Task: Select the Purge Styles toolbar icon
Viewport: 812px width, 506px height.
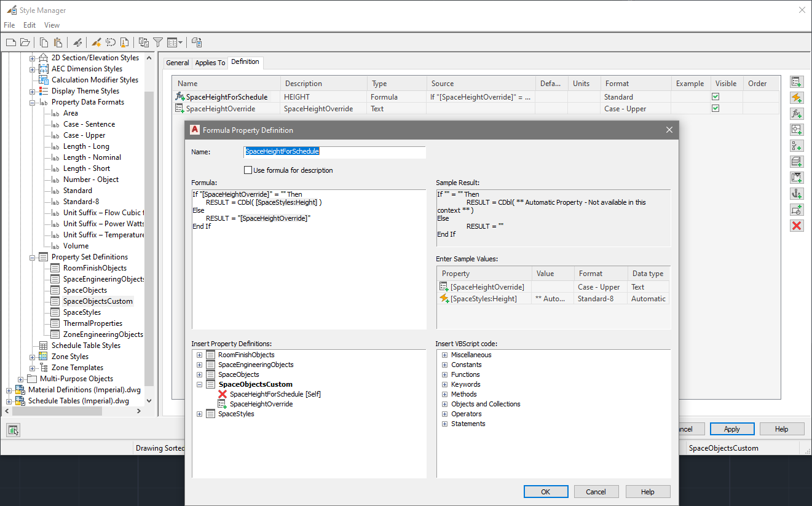Action: point(125,42)
